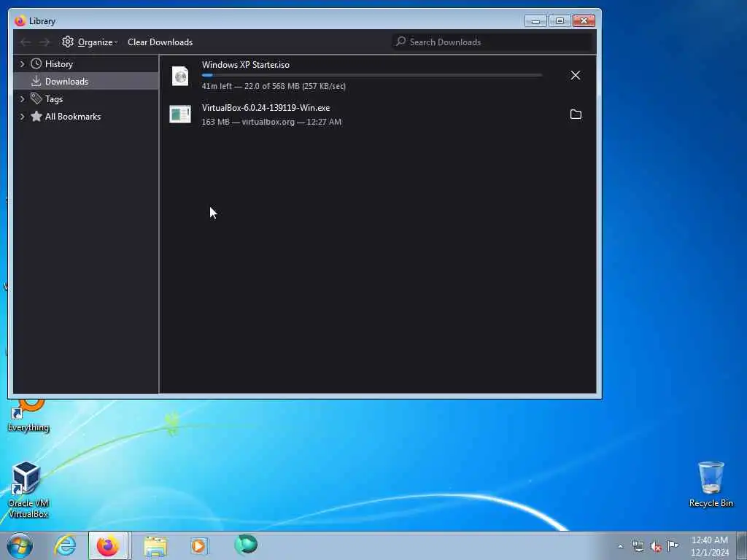
Task: Maximize the Library window
Action: 560,21
